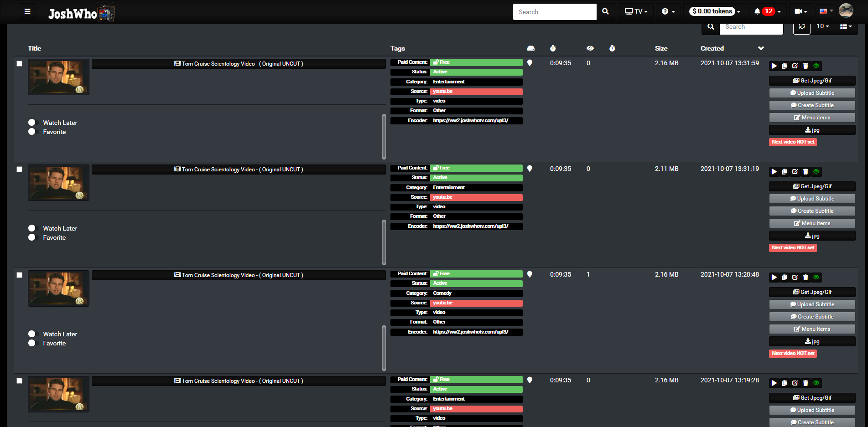Play the 13:31:59 video
868x427 pixels.
pyautogui.click(x=774, y=66)
